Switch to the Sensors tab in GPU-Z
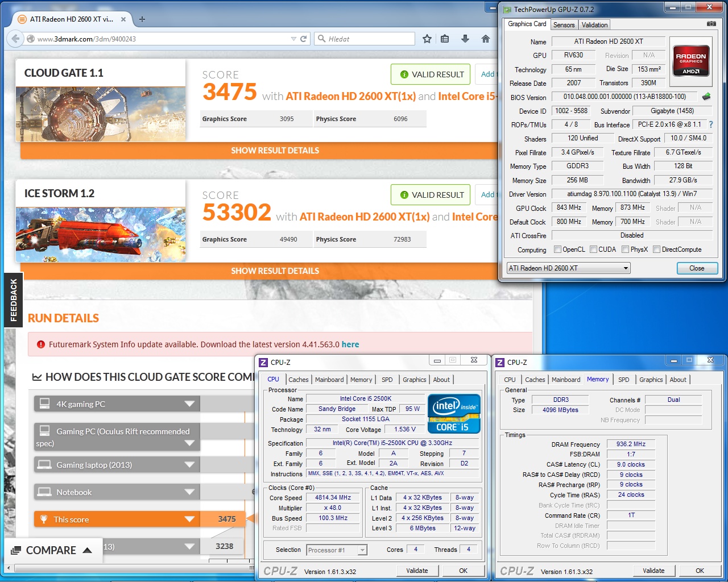This screenshot has width=728, height=582. coord(564,24)
